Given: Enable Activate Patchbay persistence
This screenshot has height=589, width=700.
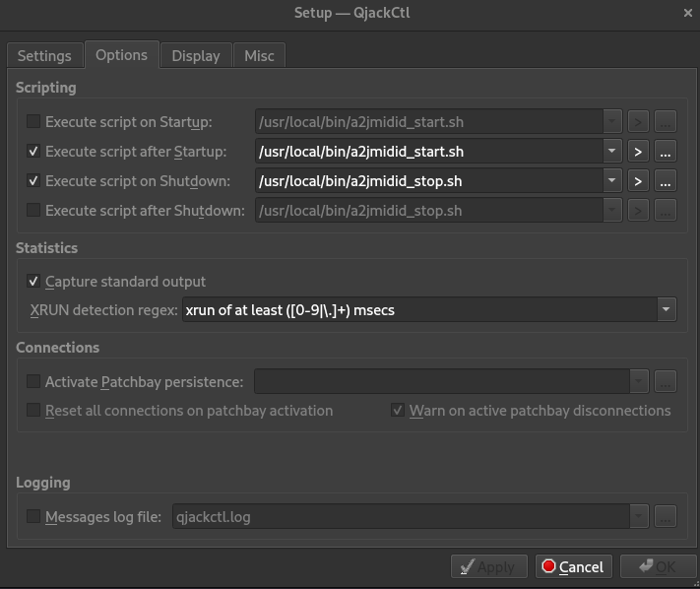Looking at the screenshot, I should (x=34, y=381).
